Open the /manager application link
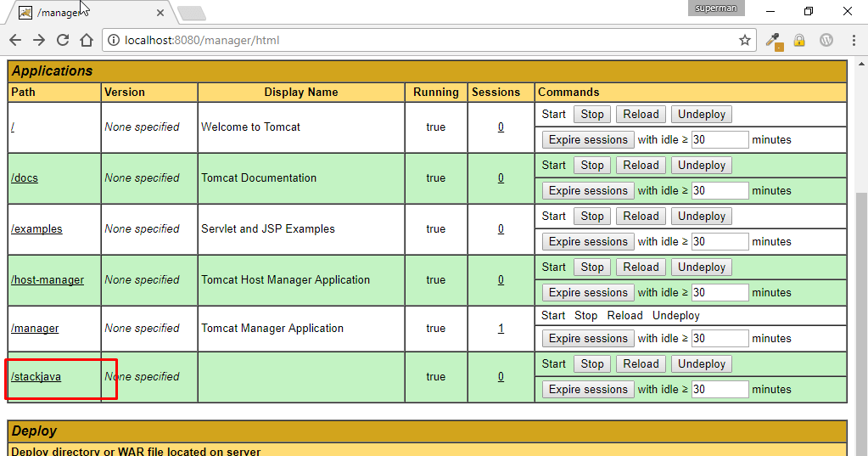Screen dimensions: 868x456 coord(34,328)
